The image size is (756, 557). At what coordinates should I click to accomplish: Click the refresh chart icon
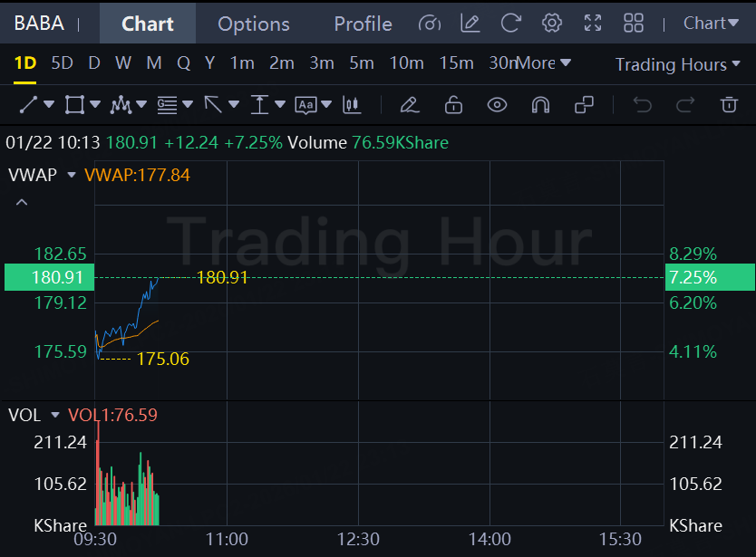point(511,24)
